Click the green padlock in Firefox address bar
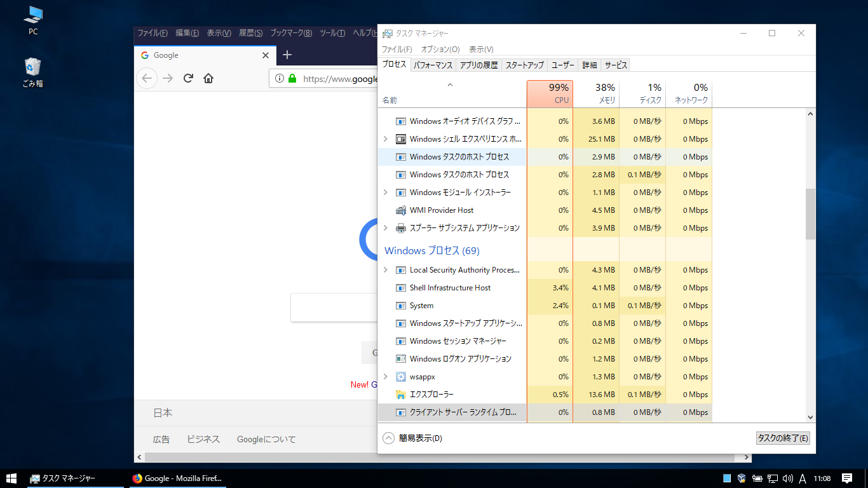The height and width of the screenshot is (488, 868). click(292, 79)
